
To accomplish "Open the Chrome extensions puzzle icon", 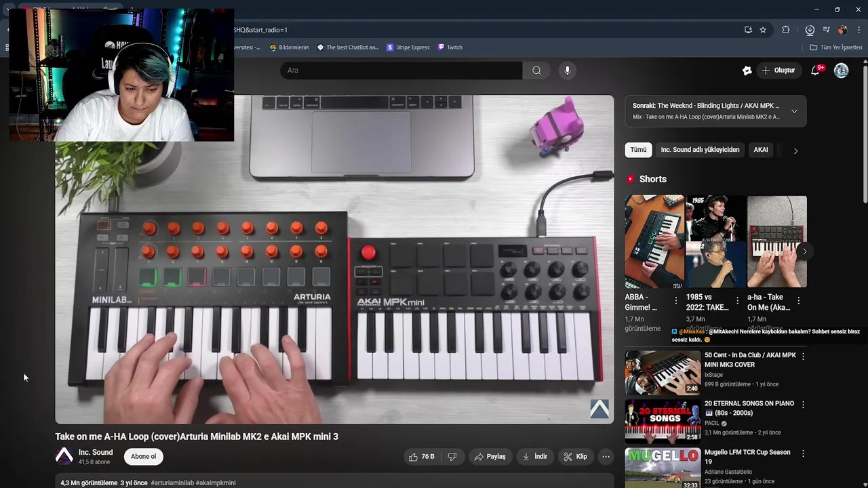I will 786,30.
